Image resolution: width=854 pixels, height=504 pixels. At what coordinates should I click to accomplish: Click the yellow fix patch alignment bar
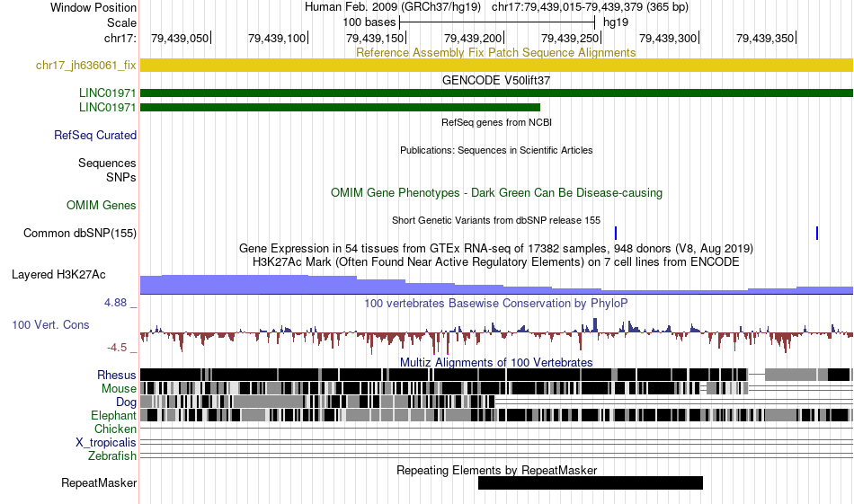click(x=496, y=65)
